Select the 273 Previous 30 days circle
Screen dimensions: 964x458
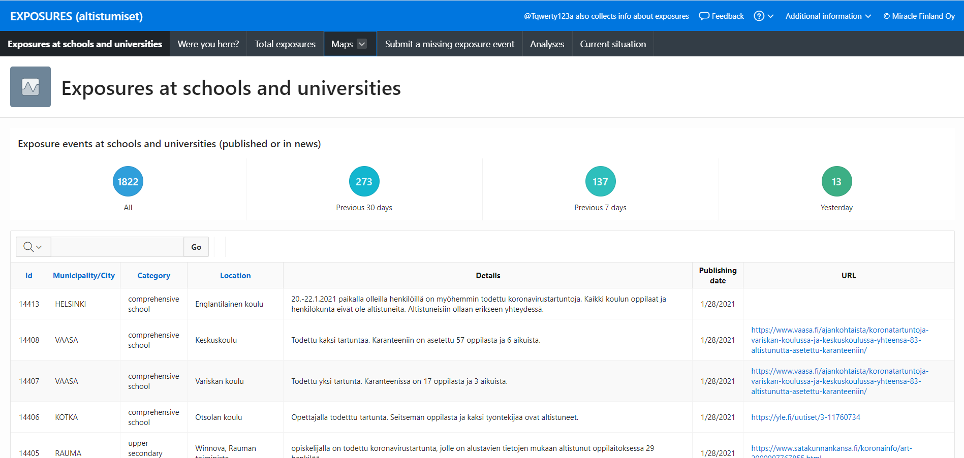(364, 181)
